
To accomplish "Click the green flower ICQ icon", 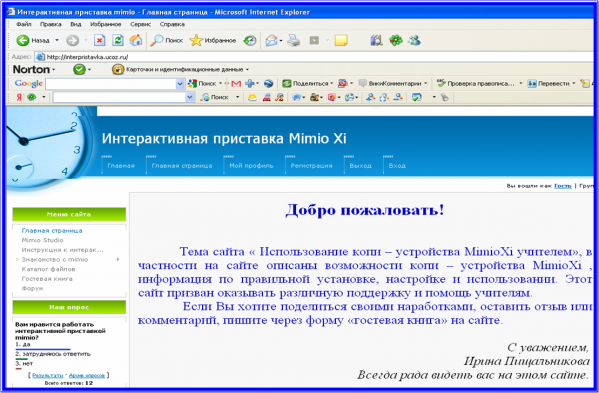I will (396, 40).
